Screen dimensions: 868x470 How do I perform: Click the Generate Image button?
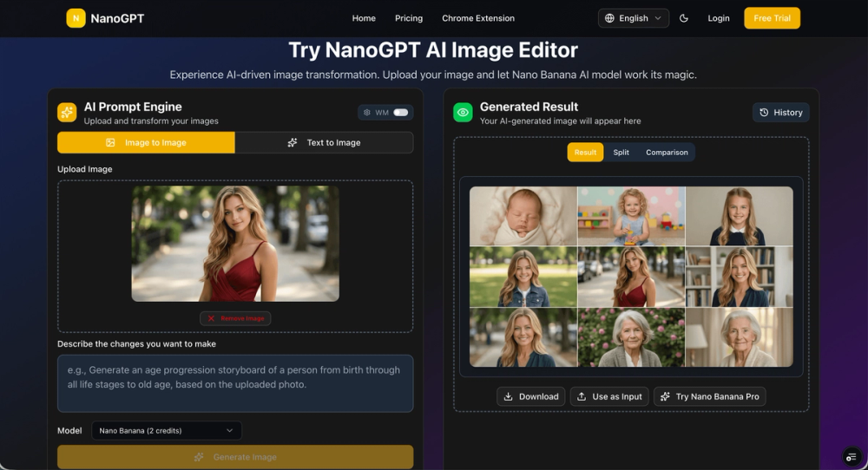coord(235,457)
